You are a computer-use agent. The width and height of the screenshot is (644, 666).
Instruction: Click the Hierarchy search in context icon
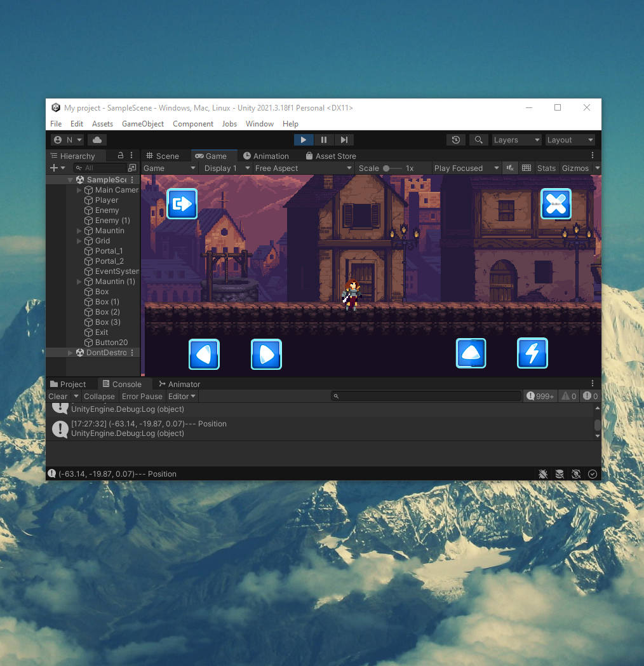point(133,168)
